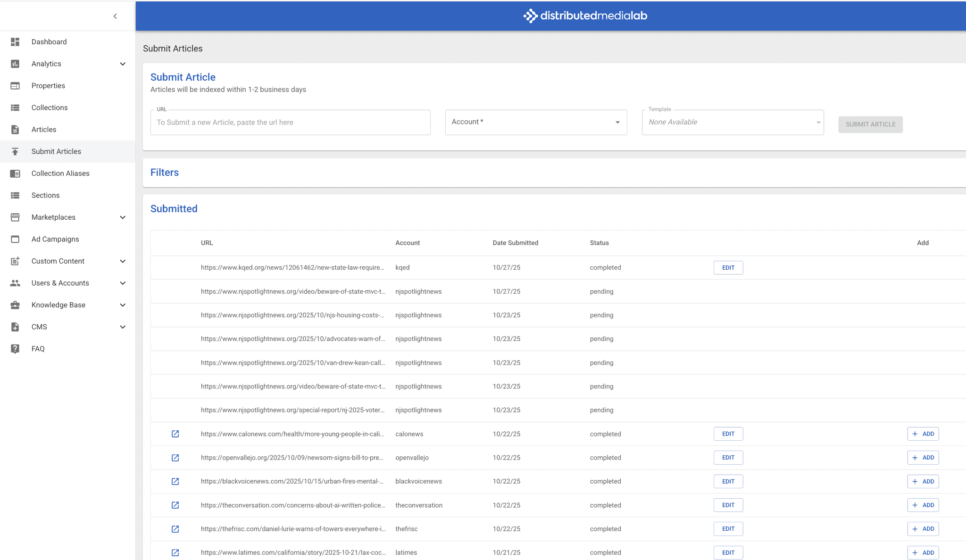The image size is (966, 560).
Task: Expand the Analytics menu chevron
Action: (x=123, y=64)
